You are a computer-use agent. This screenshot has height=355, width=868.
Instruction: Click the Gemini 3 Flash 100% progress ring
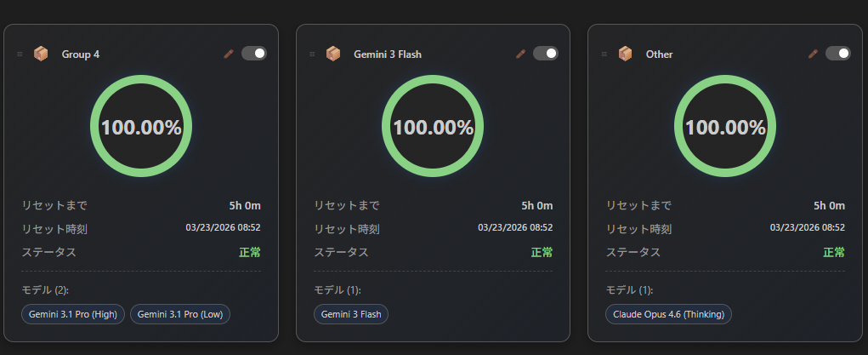click(x=433, y=127)
